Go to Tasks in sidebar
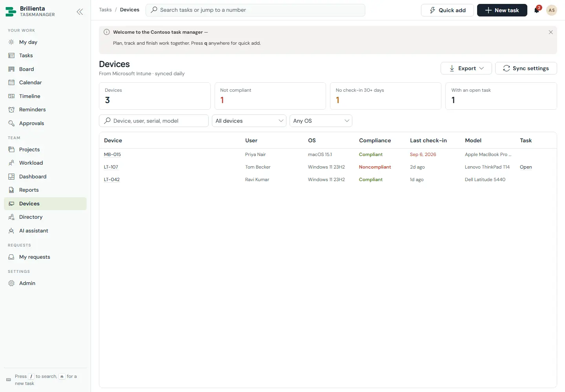 pos(45,56)
